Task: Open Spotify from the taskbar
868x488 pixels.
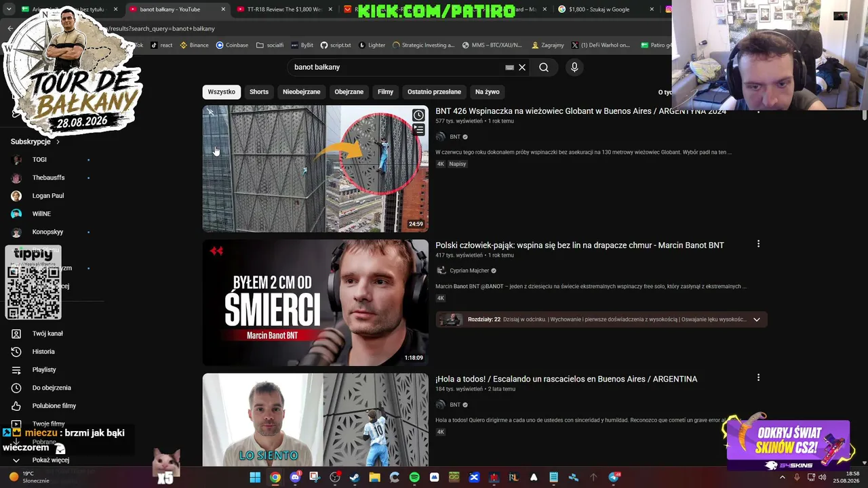Action: coord(414,477)
